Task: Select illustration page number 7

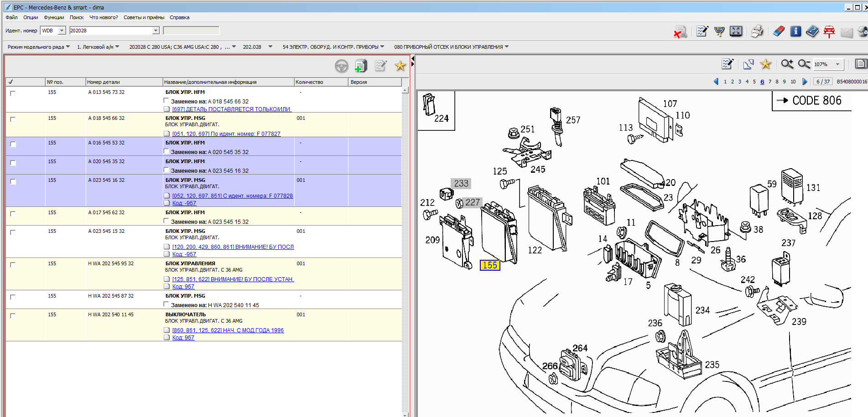Action: click(769, 82)
